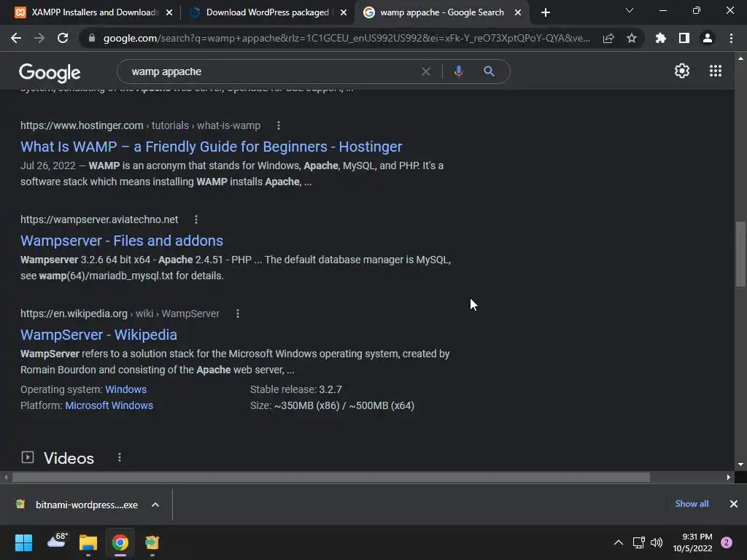Screen dimensions: 747x560
Task: Open Wampserver - Files and addons link
Action: (122, 241)
